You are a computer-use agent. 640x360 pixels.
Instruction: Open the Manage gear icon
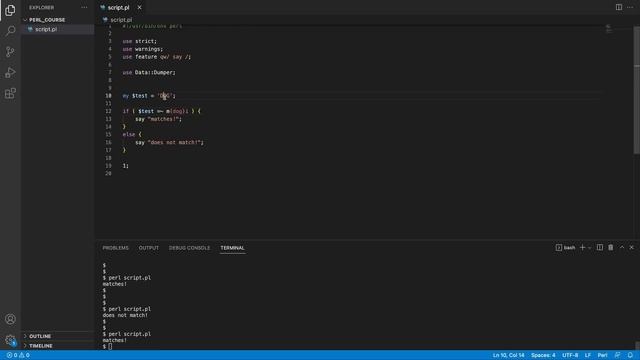[10, 340]
